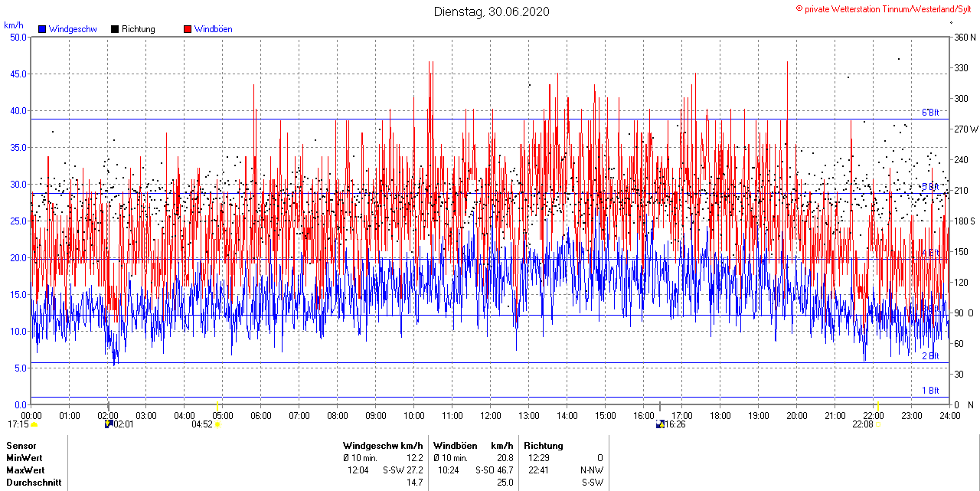
Task: Click the 06:00 time axis label
Action: tap(261, 416)
